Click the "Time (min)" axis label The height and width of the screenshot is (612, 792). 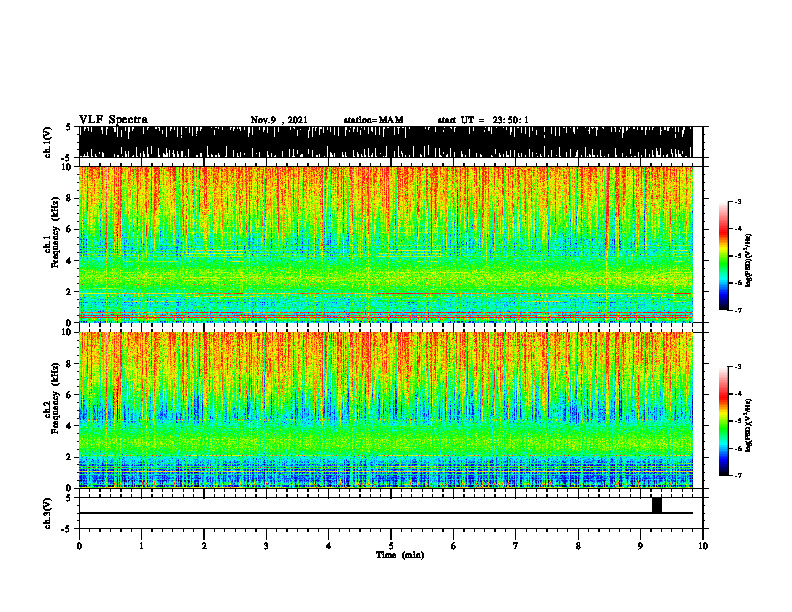[400, 555]
